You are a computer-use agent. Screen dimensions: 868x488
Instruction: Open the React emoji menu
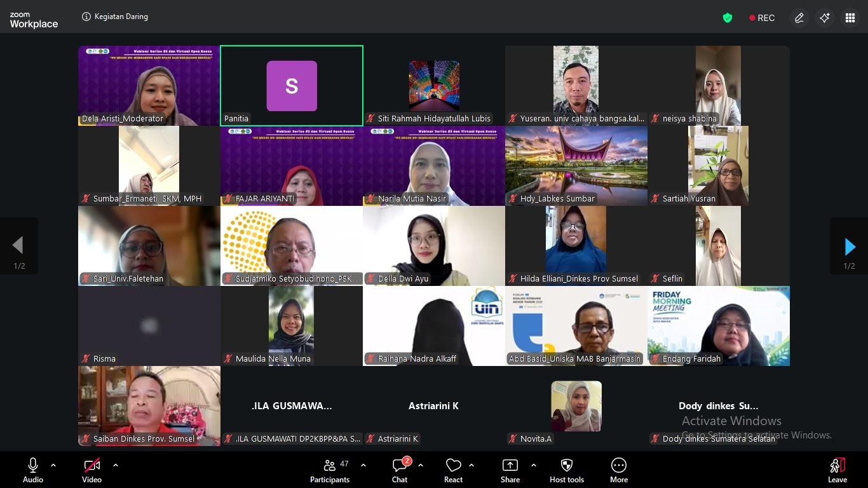click(453, 471)
